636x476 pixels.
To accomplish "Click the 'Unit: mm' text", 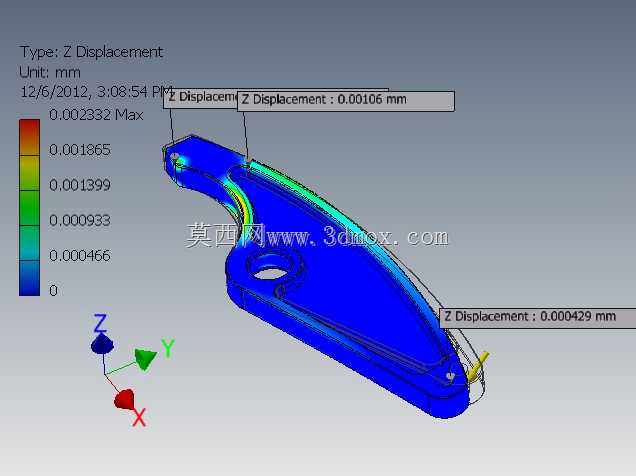I will [x=50, y=73].
